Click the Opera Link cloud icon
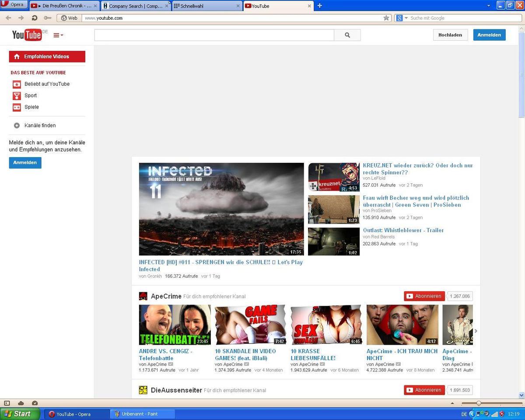The image size is (525, 420). (21, 403)
